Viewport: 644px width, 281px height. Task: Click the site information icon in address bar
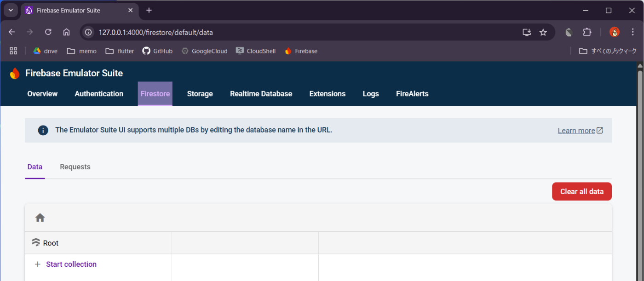tap(89, 32)
